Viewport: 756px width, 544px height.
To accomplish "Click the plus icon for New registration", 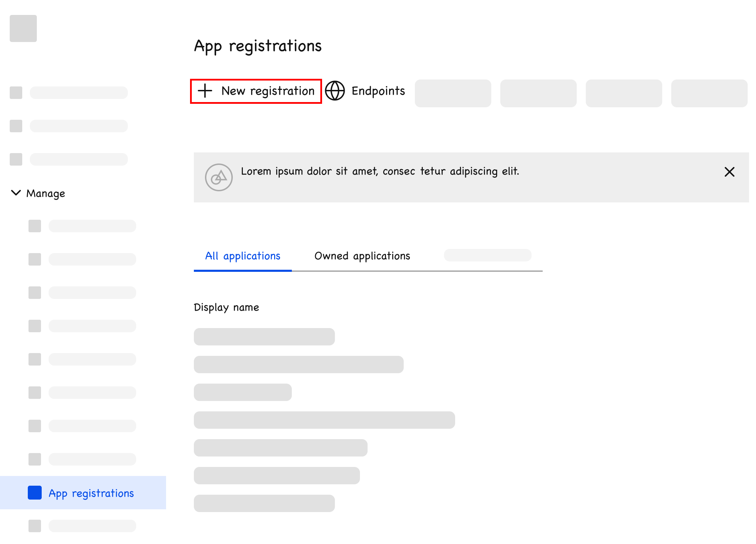I will pyautogui.click(x=205, y=91).
